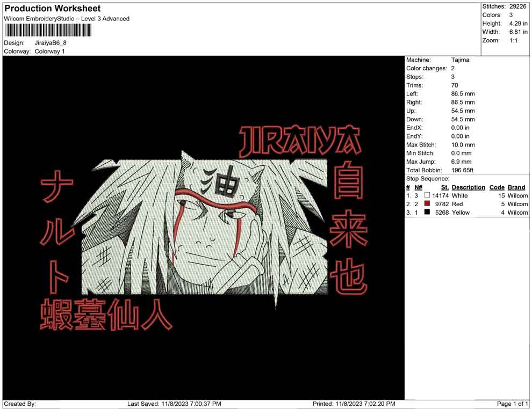
Task: Click the 'Color changes:' label
Action: pos(427,69)
